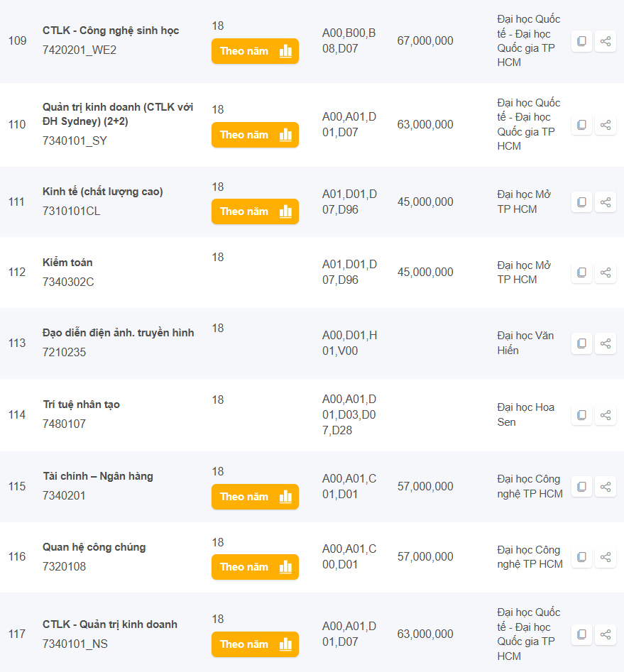Copy Tài chính – Ngân hàng row 115
The height and width of the screenshot is (672, 624).
[581, 487]
